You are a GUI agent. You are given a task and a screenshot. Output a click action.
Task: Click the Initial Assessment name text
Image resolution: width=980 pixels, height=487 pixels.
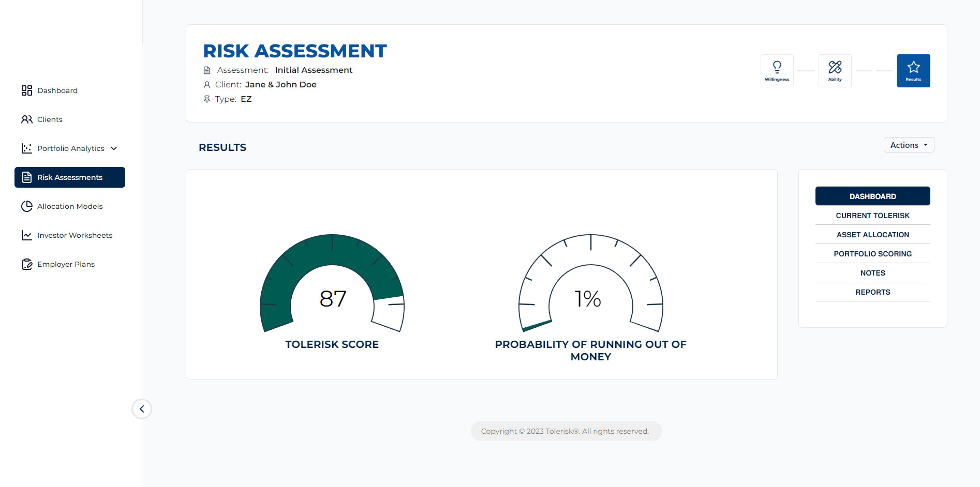[314, 70]
